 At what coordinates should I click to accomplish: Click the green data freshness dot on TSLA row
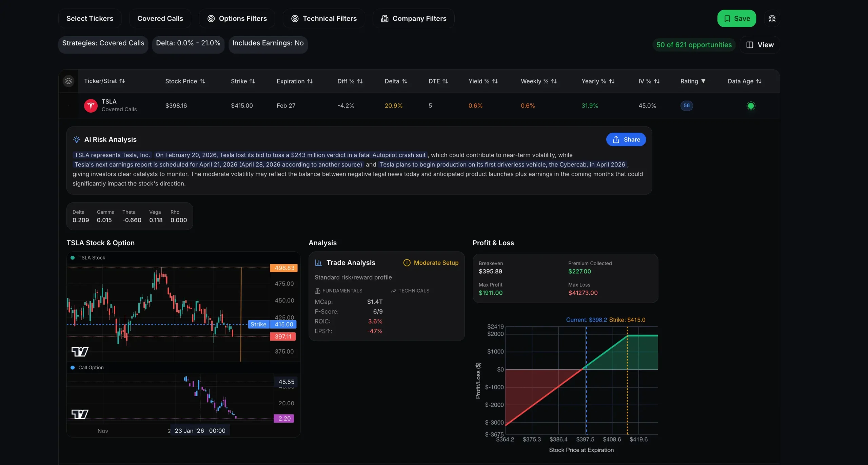tap(751, 106)
